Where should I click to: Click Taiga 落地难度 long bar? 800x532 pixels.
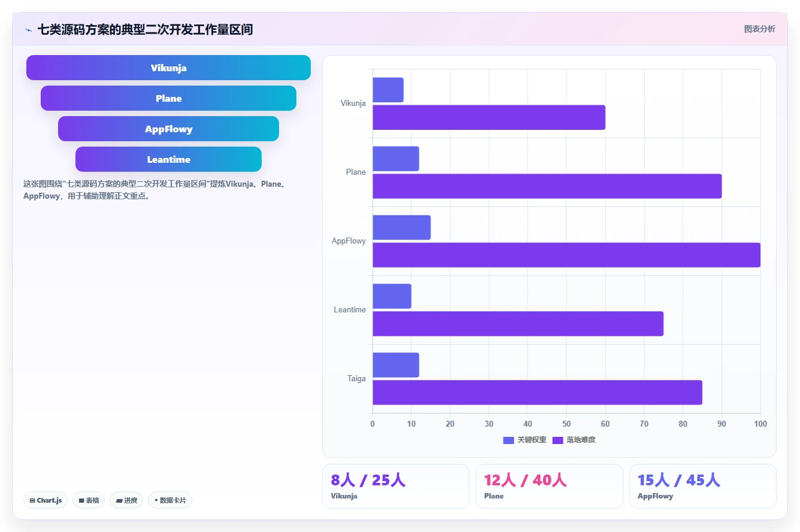pyautogui.click(x=537, y=393)
